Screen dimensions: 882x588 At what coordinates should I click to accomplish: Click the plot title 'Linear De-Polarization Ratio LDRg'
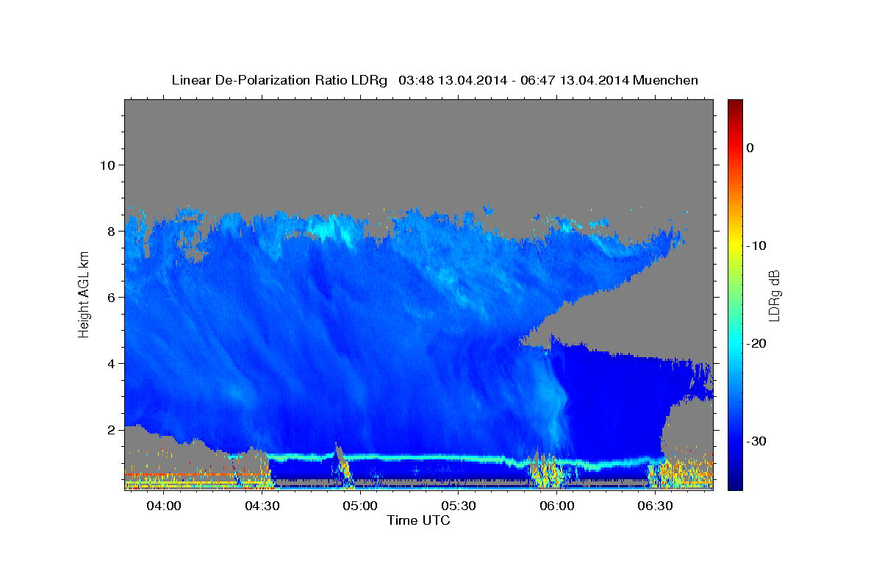click(279, 80)
